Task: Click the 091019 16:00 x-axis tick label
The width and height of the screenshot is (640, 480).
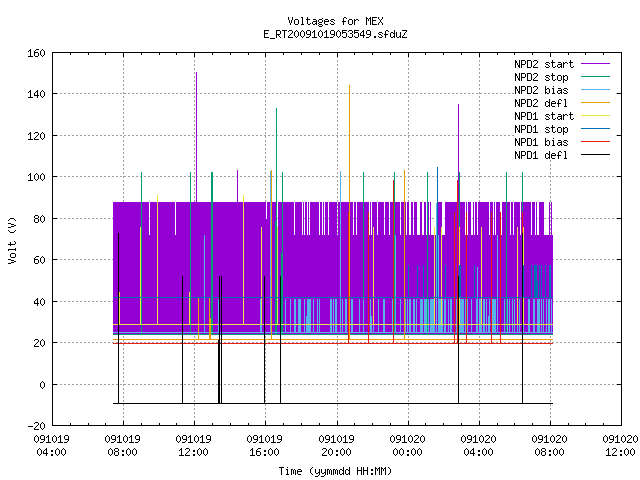Action: 264,445
